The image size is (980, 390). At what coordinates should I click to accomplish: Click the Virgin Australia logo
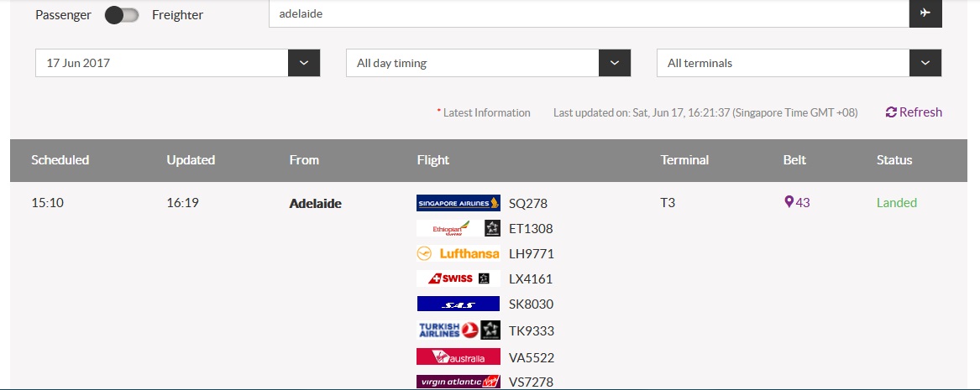[x=459, y=357]
